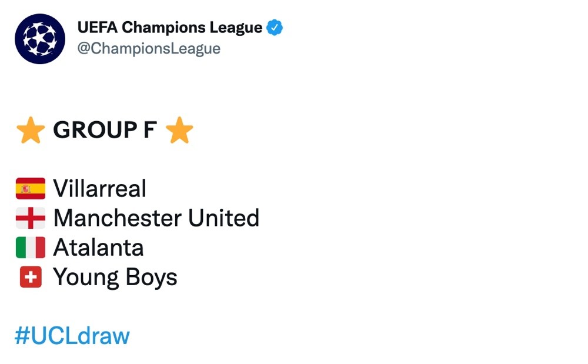Click the word League in the display name
Screen dimensions: 588x364
click(236, 28)
